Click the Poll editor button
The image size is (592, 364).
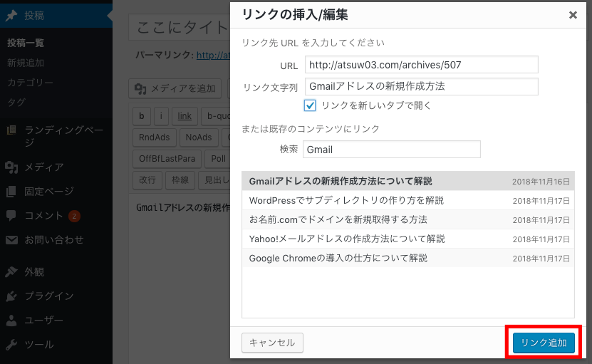pos(218,159)
